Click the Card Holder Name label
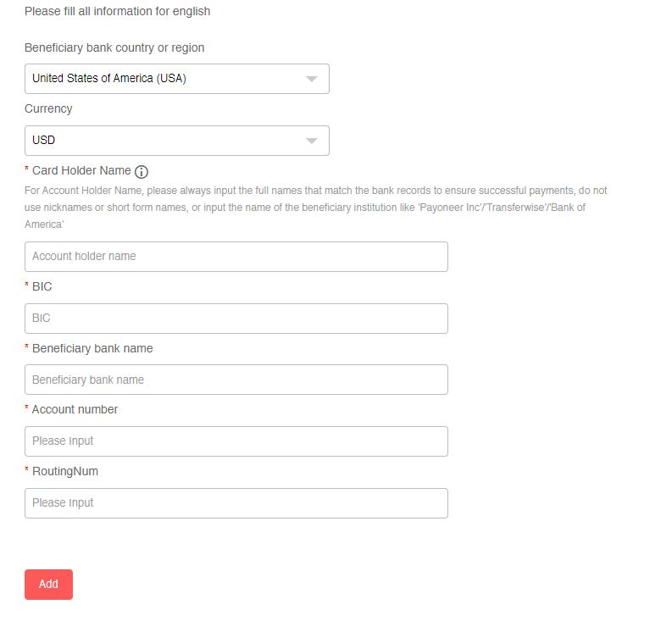This screenshot has width=672, height=621. coord(81,170)
